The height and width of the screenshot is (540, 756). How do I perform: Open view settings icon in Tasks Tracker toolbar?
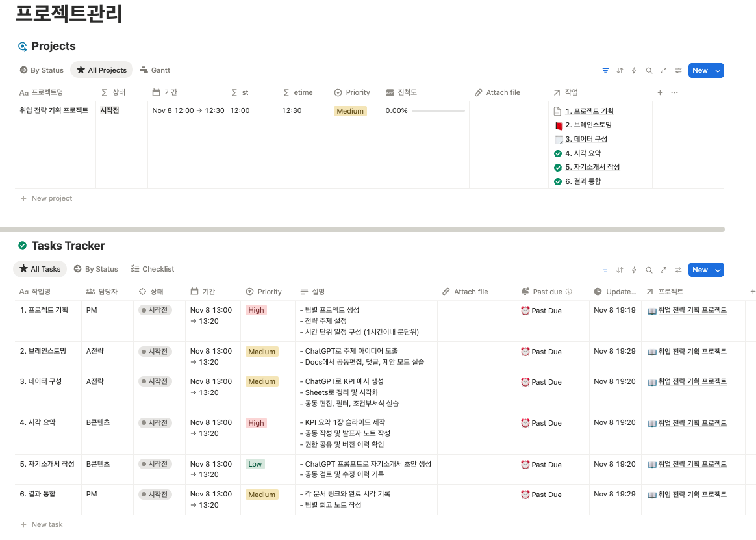(x=678, y=270)
